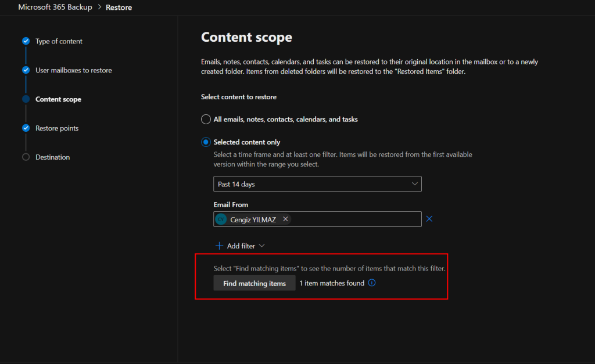
Task: Go to Type of content step
Action: [x=59, y=41]
